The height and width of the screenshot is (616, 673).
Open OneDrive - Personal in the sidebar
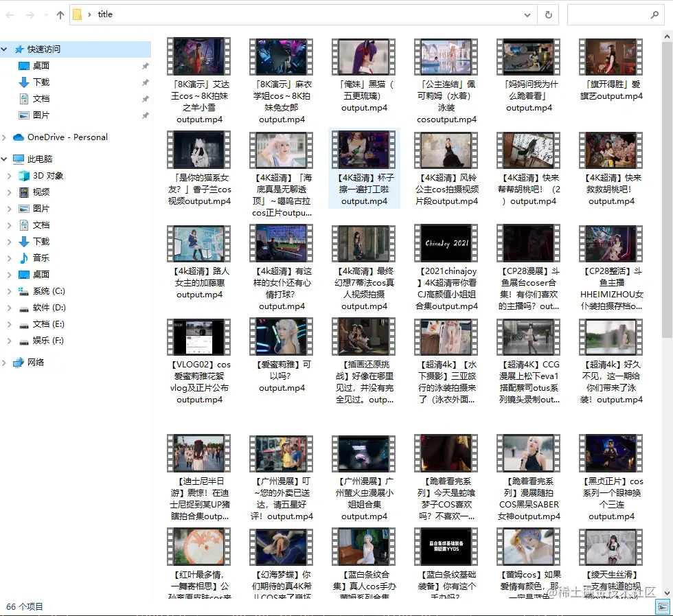[x=67, y=137]
